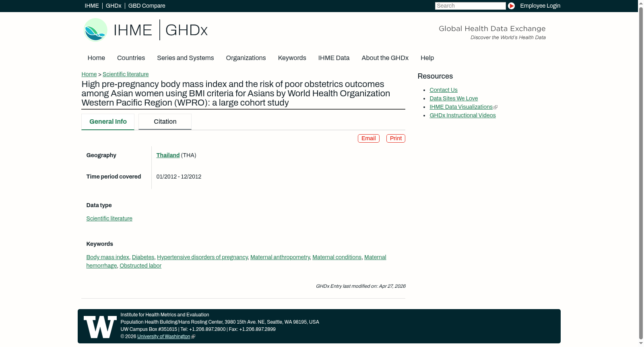The width and height of the screenshot is (644, 347).
Task: Open GHDx Instructional Videos link
Action: pos(462,115)
